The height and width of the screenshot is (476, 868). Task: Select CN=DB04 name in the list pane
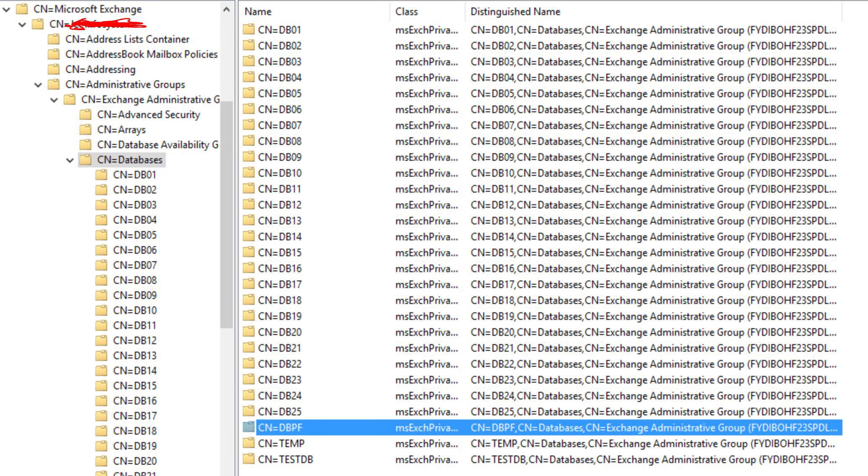click(x=280, y=77)
